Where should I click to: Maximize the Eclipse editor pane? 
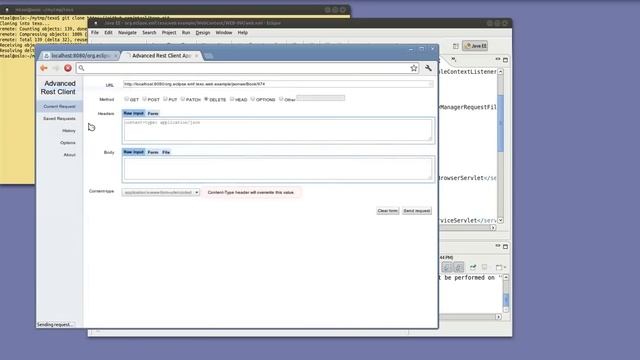(505, 60)
